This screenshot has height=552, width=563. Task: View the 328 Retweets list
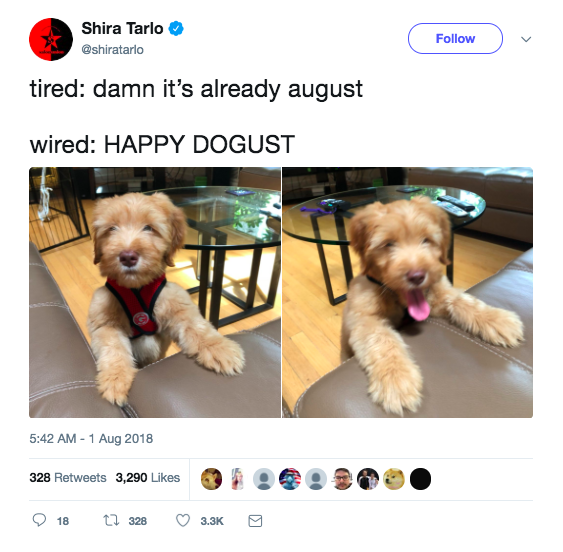(68, 478)
